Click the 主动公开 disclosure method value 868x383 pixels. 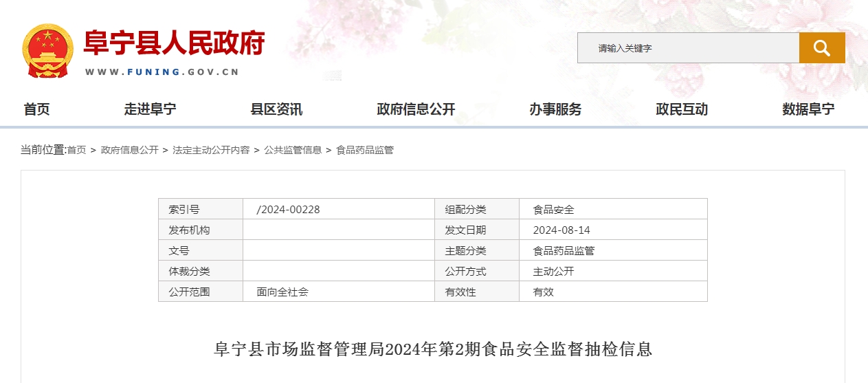[553, 272]
